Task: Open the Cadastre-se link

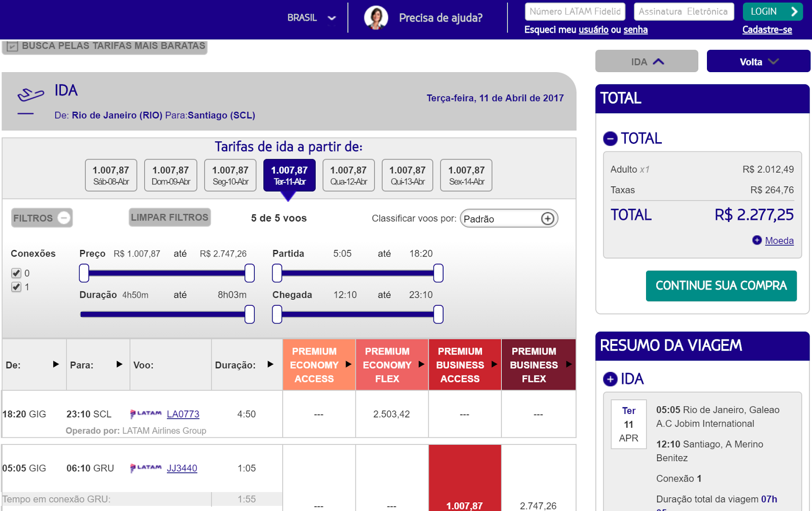Action: pos(767,29)
